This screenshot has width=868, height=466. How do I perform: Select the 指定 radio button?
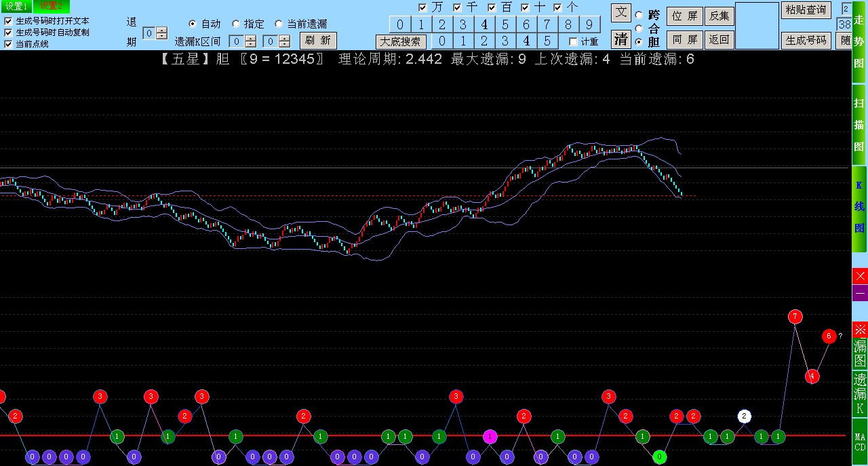[x=236, y=24]
